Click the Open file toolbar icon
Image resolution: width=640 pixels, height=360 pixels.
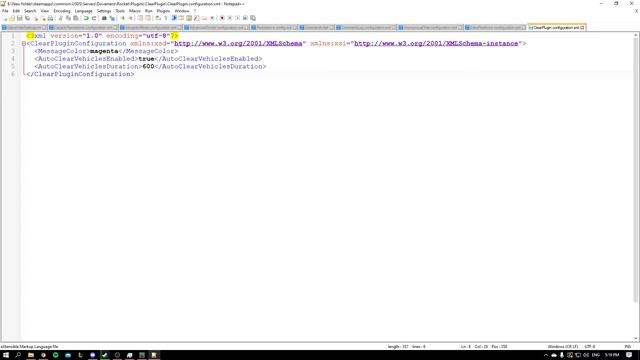tap(12, 18)
